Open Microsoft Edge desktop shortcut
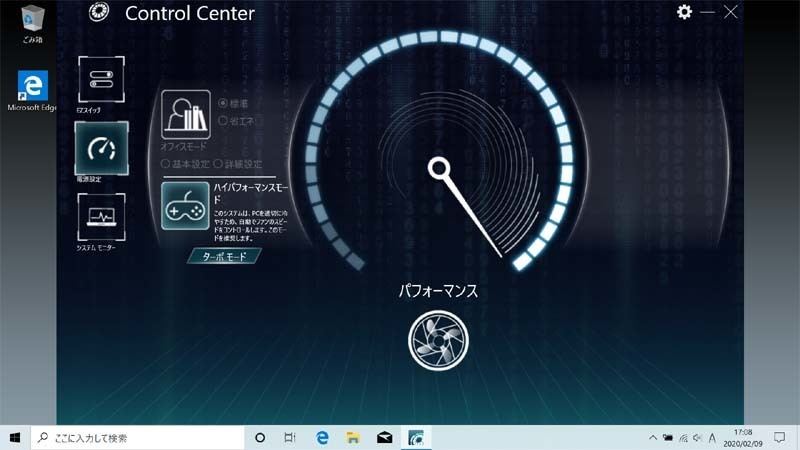The height and width of the screenshot is (450, 800). (x=33, y=91)
